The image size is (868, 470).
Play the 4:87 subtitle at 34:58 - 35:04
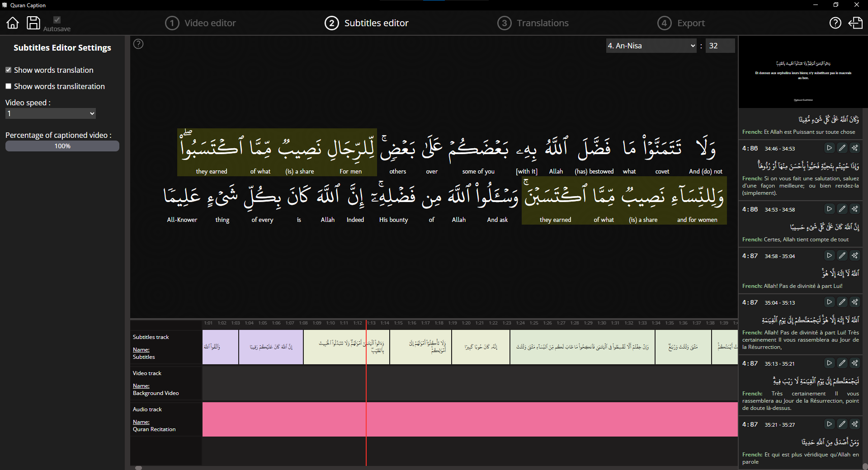click(829, 255)
